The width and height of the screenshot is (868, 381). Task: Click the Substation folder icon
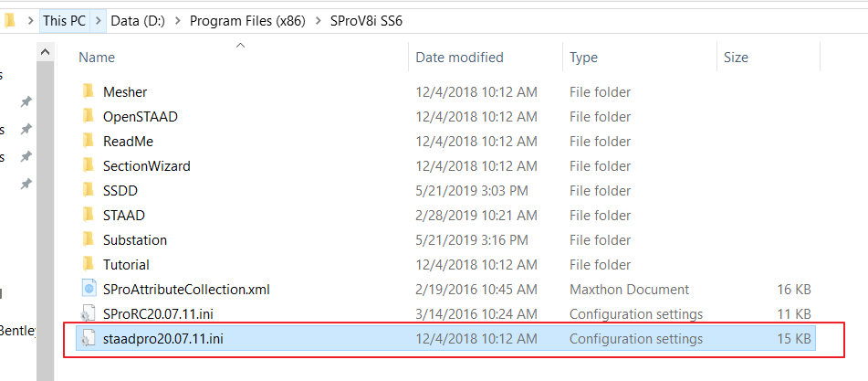(88, 239)
